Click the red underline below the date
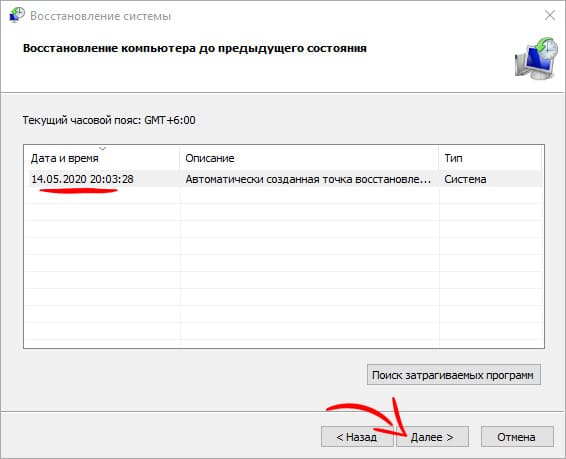The width and height of the screenshot is (566, 459). [78, 190]
